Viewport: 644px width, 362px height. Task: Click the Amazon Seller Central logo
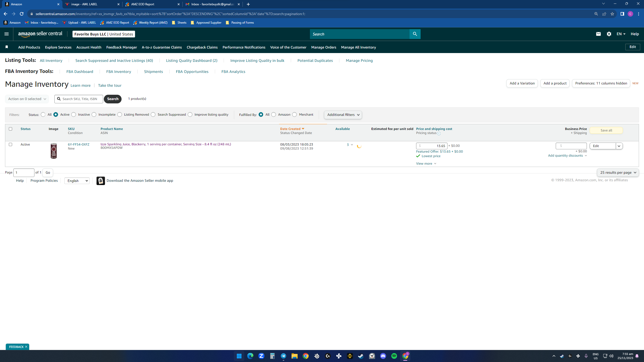tap(40, 34)
